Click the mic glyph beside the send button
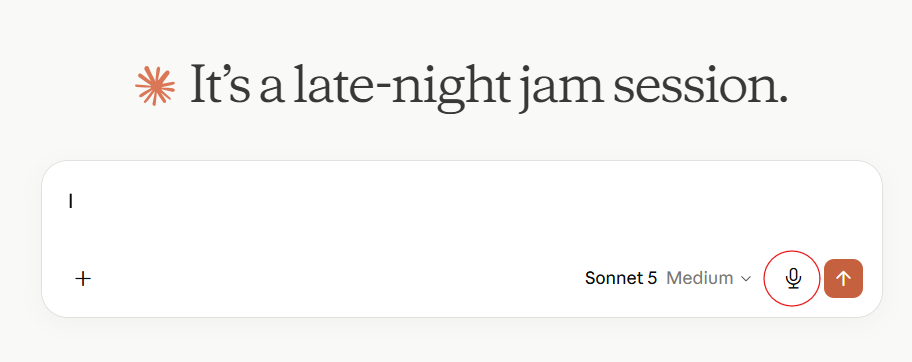 click(792, 278)
